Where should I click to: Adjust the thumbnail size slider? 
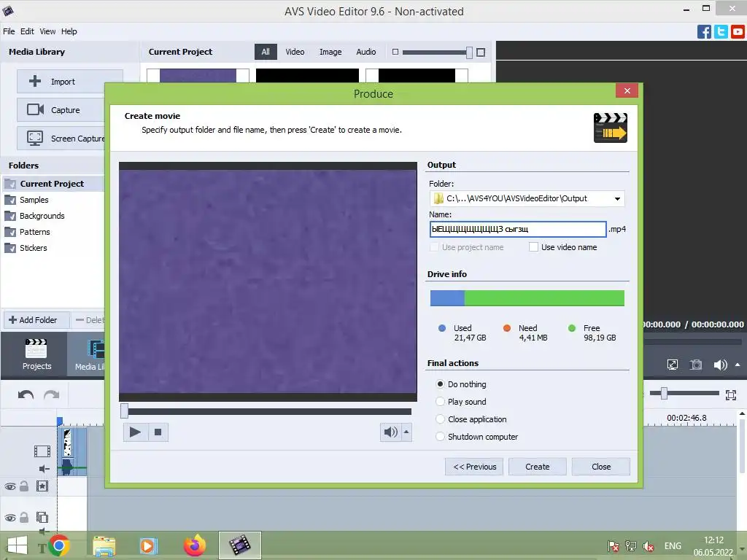pyautogui.click(x=469, y=52)
